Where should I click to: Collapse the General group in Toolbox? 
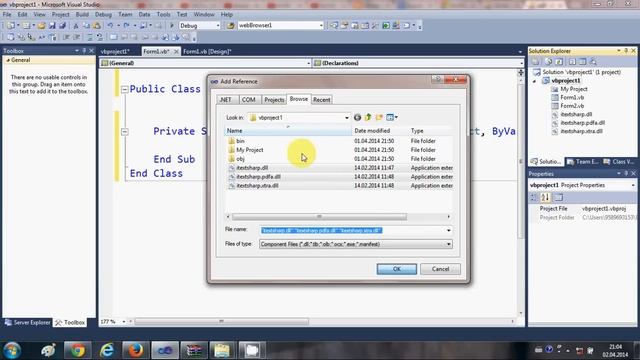(8, 60)
